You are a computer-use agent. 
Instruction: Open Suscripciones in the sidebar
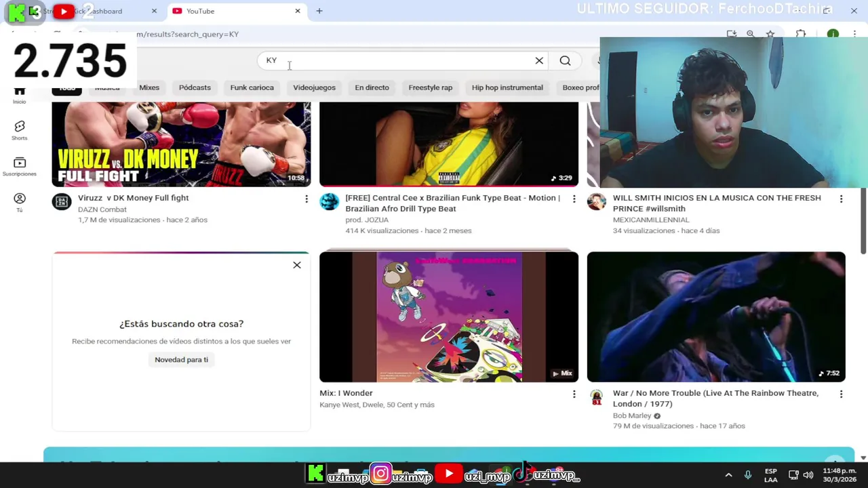point(19,167)
